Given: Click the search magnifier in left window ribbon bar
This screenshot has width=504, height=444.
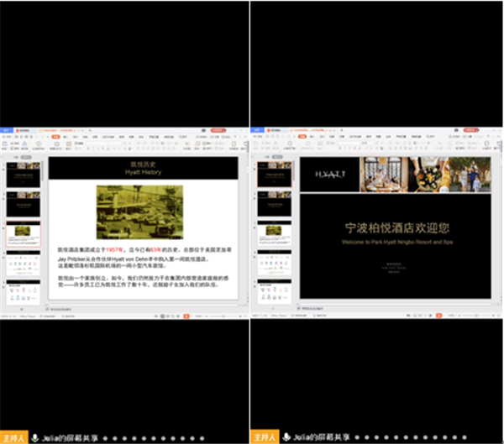Looking at the screenshot, I should (181, 137).
